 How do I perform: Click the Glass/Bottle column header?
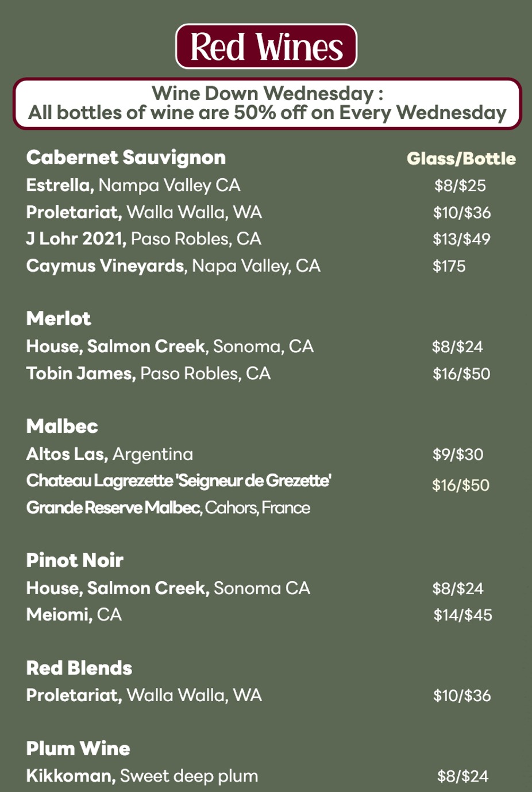click(x=461, y=159)
